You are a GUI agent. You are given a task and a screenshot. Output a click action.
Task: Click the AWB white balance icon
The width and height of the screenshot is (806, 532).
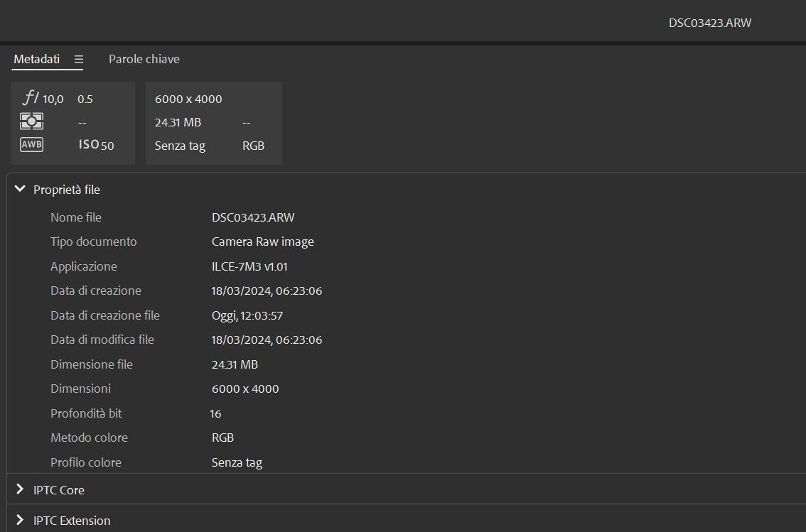[32, 145]
